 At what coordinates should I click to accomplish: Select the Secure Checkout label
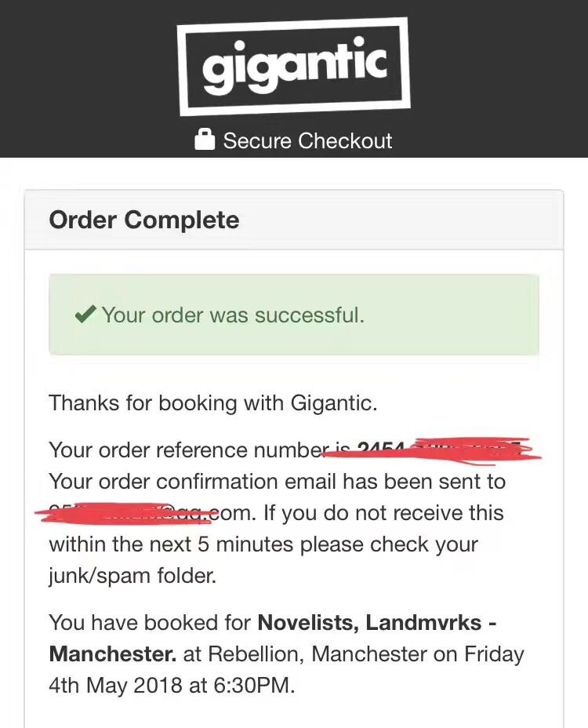(x=307, y=141)
